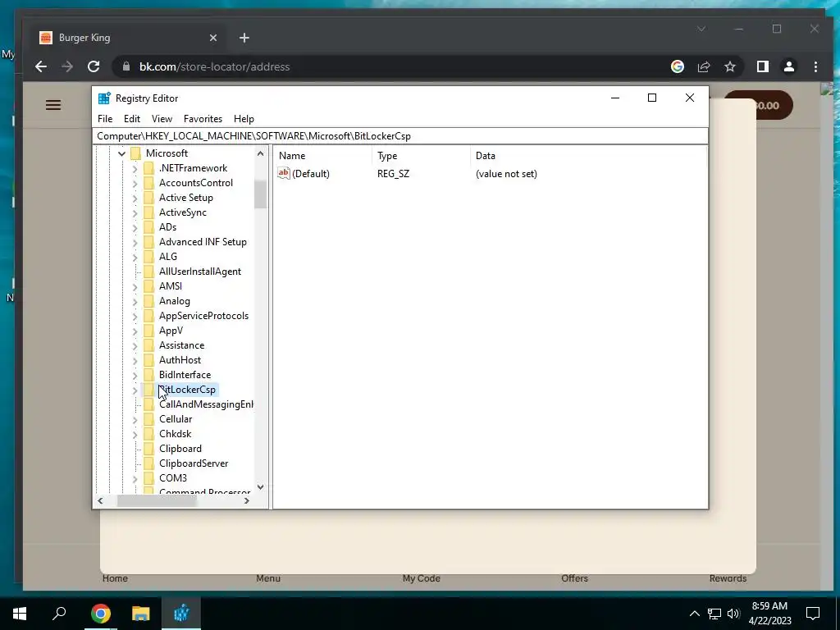This screenshot has width=840, height=630.
Task: Select the Active Setup folder icon
Action: 149,198
